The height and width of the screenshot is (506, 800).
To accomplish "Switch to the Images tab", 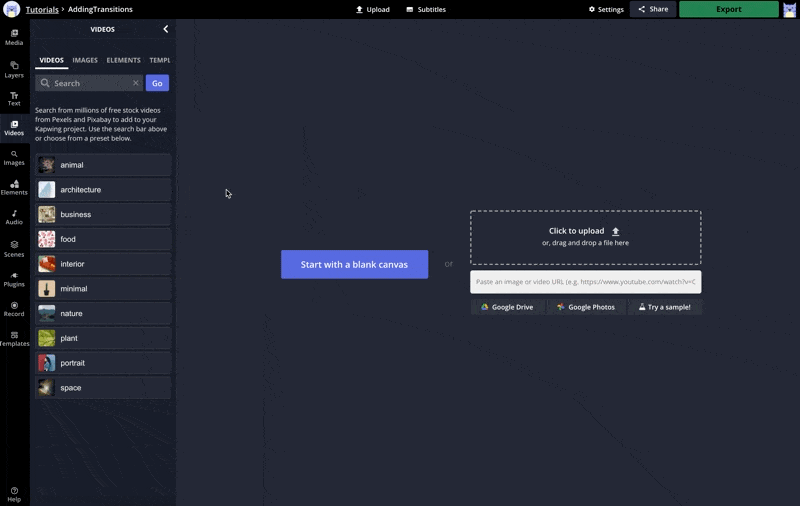I will 85,60.
